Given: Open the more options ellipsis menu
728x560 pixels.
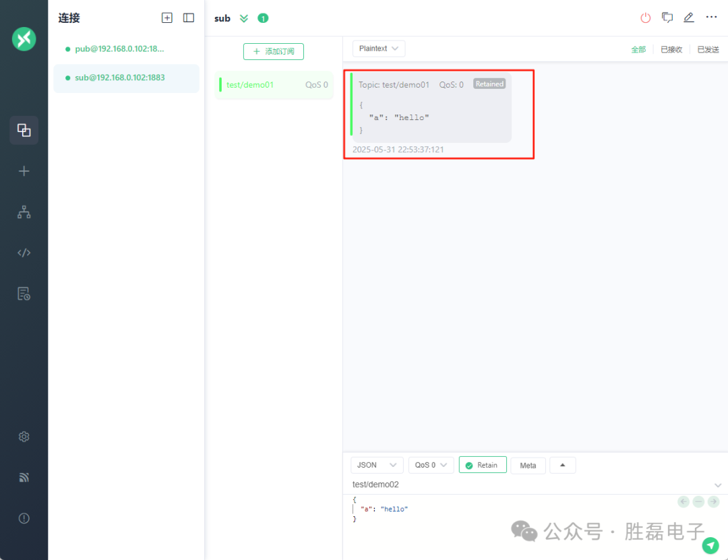Looking at the screenshot, I should (x=711, y=17).
